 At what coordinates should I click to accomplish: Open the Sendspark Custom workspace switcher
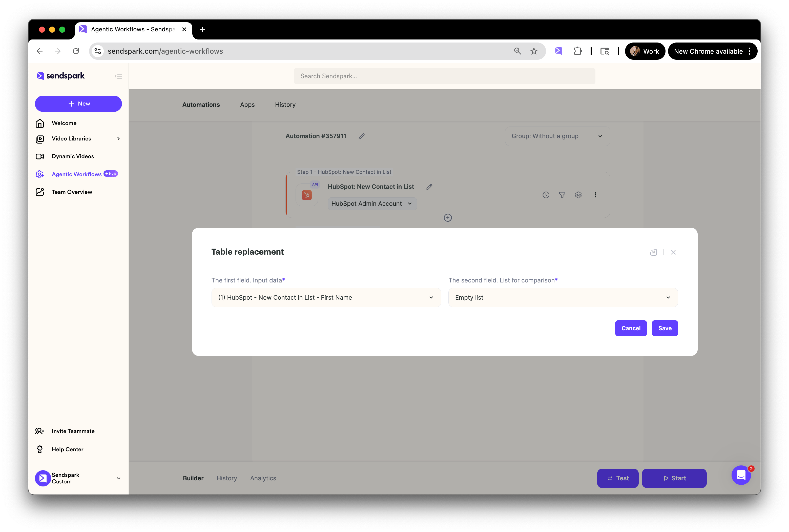point(78,478)
